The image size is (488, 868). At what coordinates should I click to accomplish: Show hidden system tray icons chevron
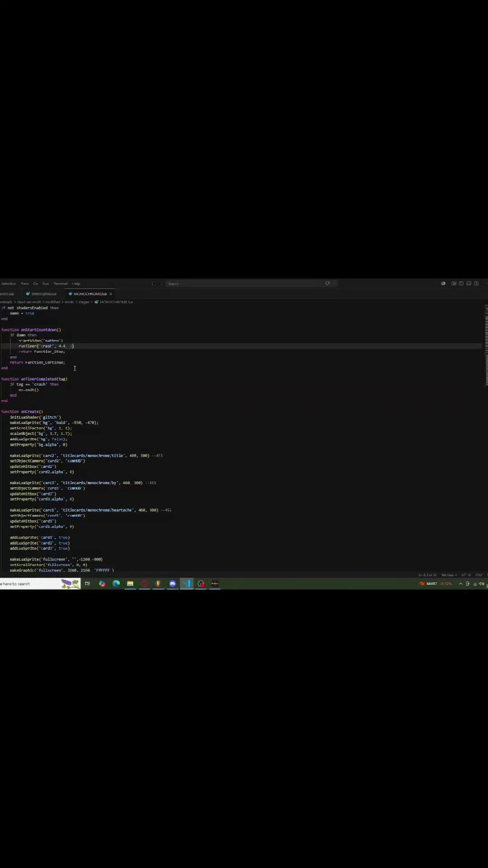pos(460,584)
